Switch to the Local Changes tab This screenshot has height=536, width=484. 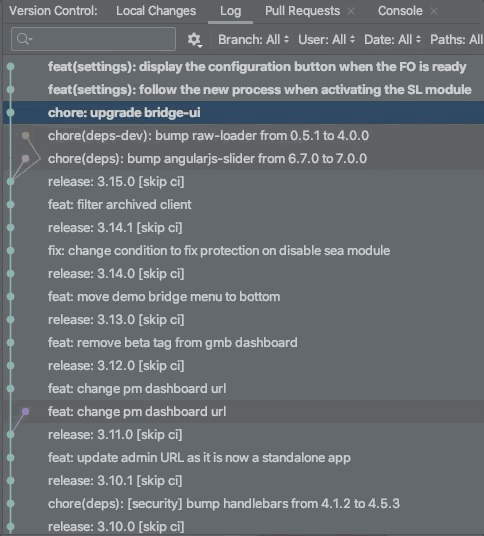click(156, 11)
